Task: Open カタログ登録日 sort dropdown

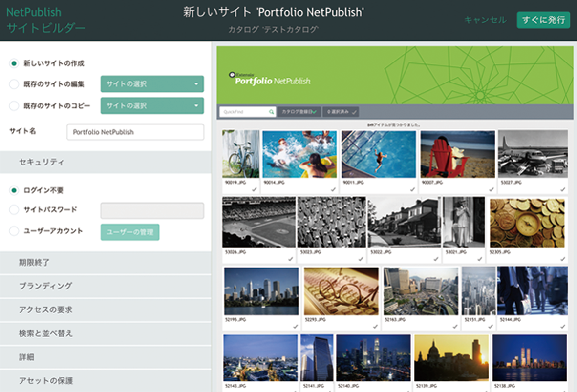Action: point(299,112)
